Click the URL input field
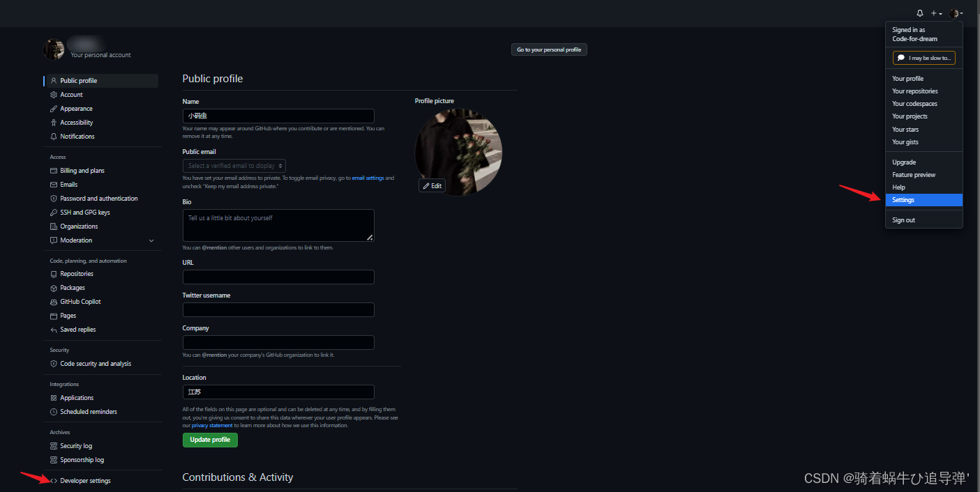 tap(278, 277)
